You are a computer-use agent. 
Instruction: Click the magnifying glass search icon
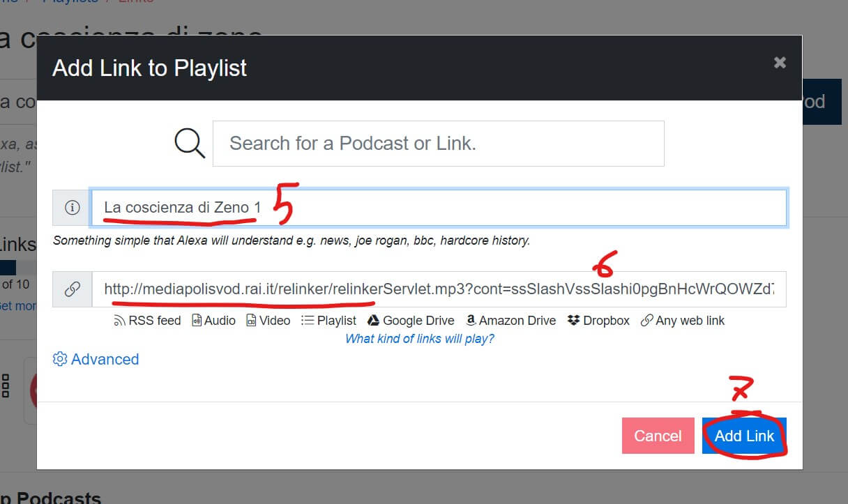tap(189, 144)
